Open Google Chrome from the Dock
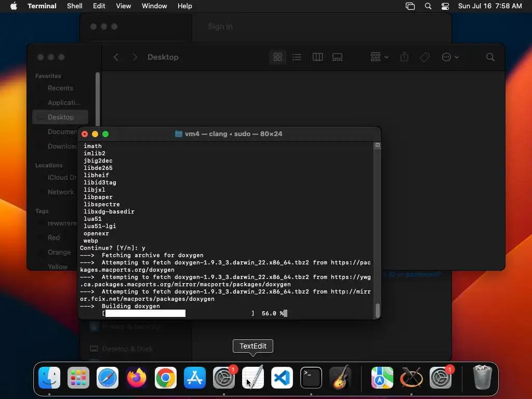This screenshot has width=532, height=399. coord(166,378)
